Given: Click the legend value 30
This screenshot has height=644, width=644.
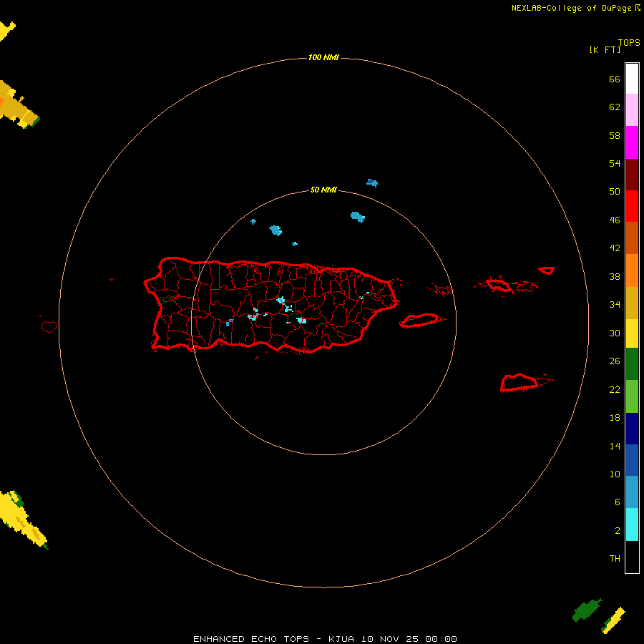Looking at the screenshot, I should point(615,333).
